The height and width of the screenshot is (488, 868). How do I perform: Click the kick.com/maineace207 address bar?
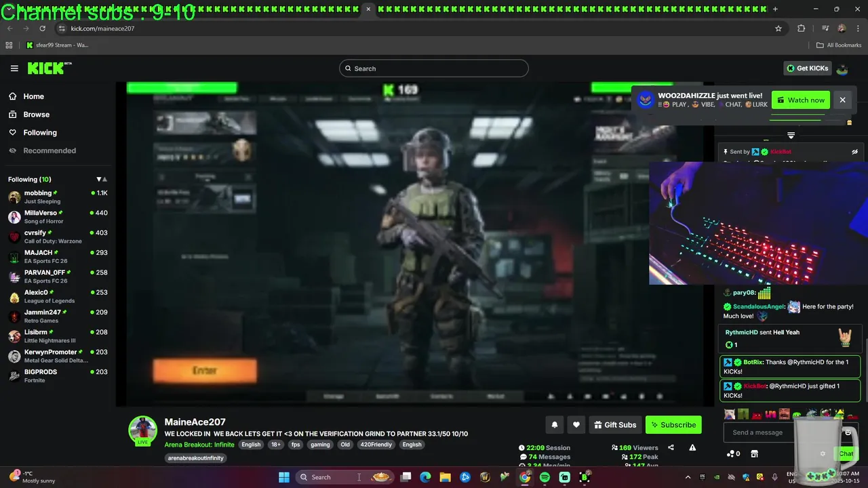point(102,28)
